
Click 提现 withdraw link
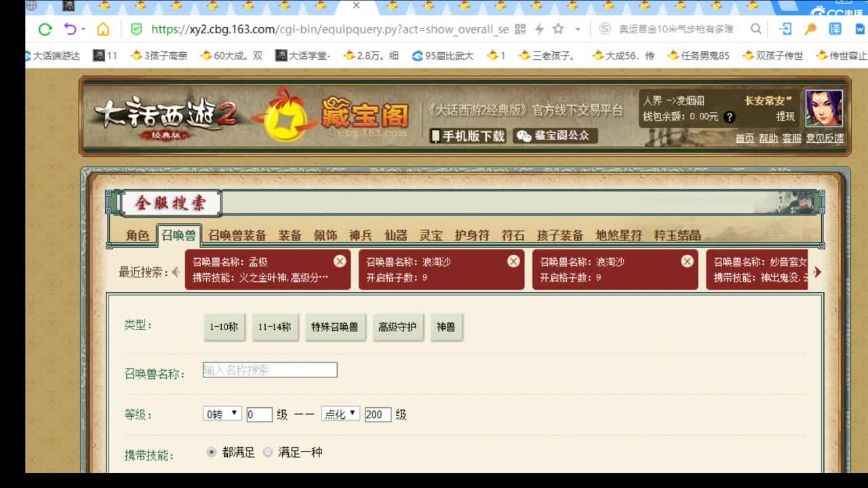785,117
